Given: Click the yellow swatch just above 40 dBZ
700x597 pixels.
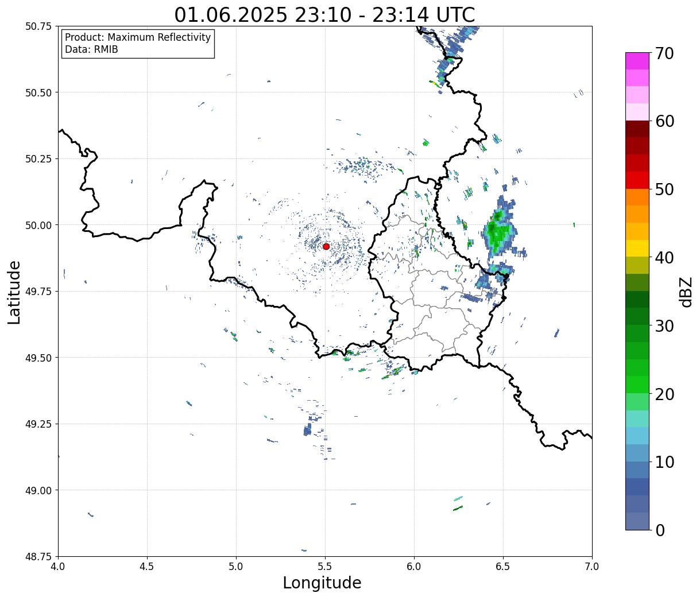Looking at the screenshot, I should (x=637, y=248).
